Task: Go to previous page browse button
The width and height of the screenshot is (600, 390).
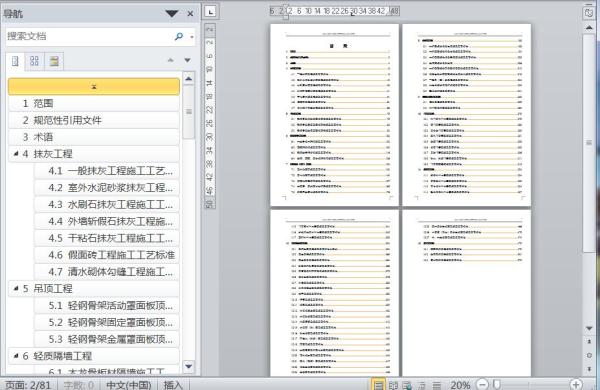Action: click(x=589, y=341)
